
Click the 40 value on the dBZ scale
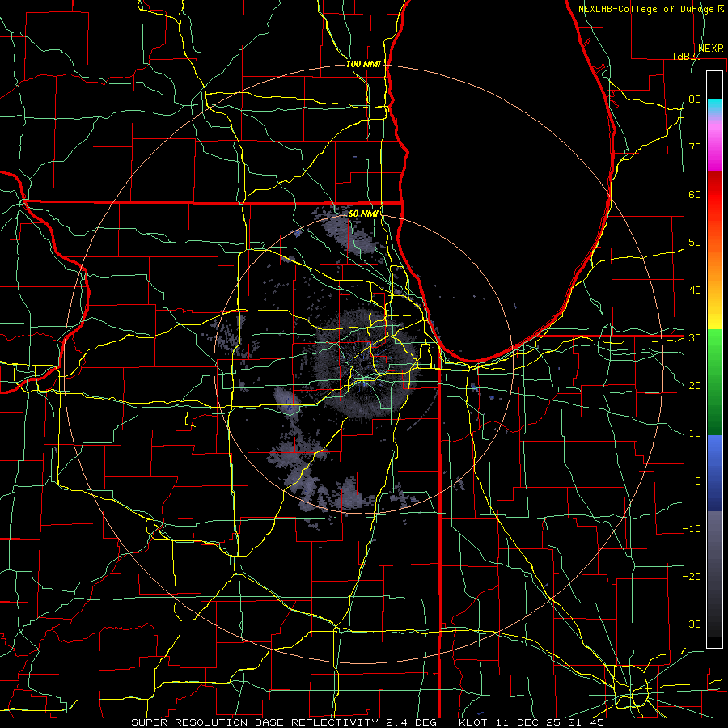pyautogui.click(x=695, y=290)
